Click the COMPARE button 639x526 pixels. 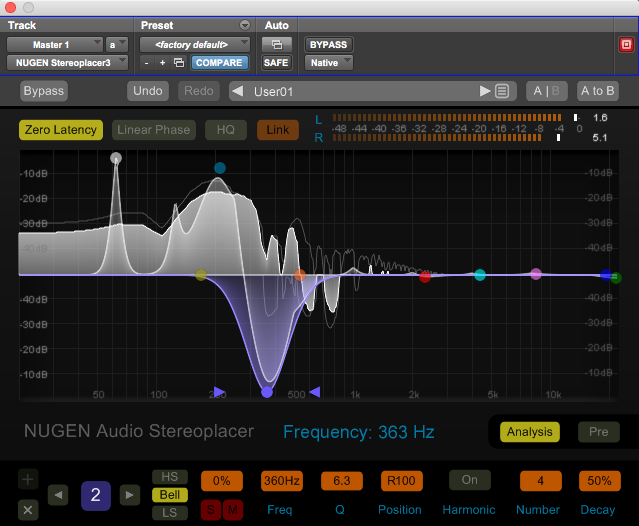(x=219, y=63)
